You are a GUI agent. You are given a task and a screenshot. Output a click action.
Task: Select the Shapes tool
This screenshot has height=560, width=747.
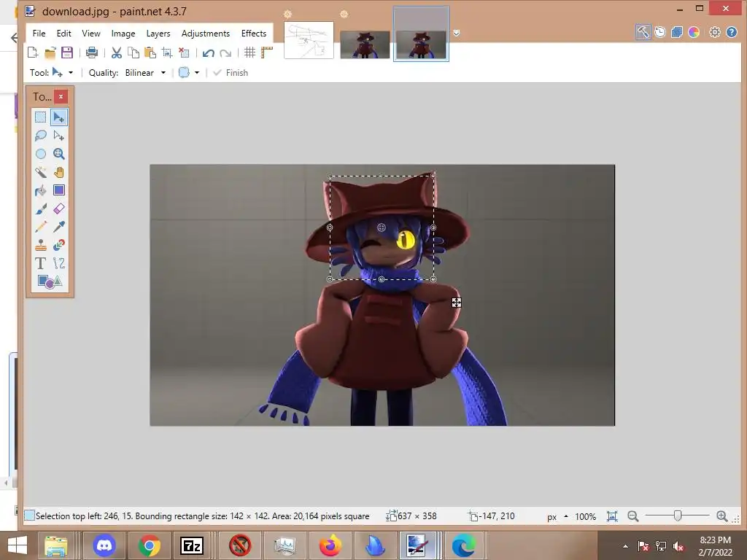pyautogui.click(x=50, y=281)
